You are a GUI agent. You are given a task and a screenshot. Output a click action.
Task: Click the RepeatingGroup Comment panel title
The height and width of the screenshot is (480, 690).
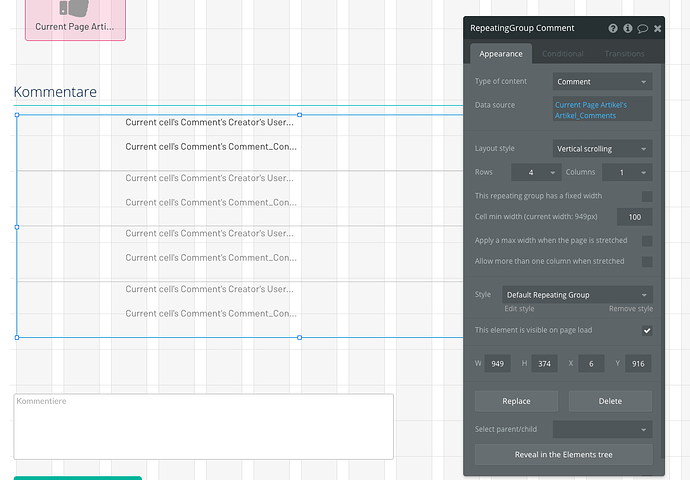(x=522, y=28)
